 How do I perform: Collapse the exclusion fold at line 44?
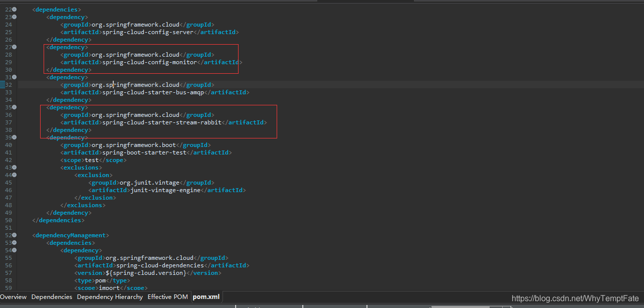(14, 175)
